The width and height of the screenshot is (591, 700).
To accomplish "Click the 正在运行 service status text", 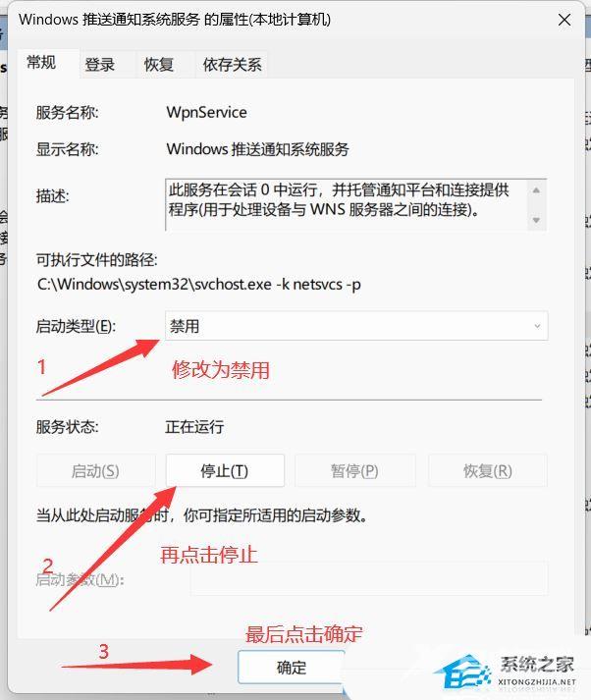I will coord(194,427).
